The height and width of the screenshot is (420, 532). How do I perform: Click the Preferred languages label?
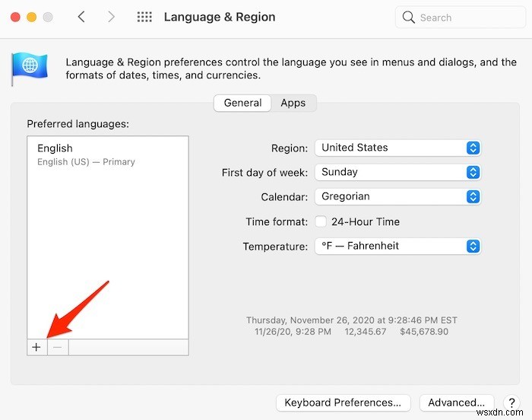pyautogui.click(x=78, y=124)
